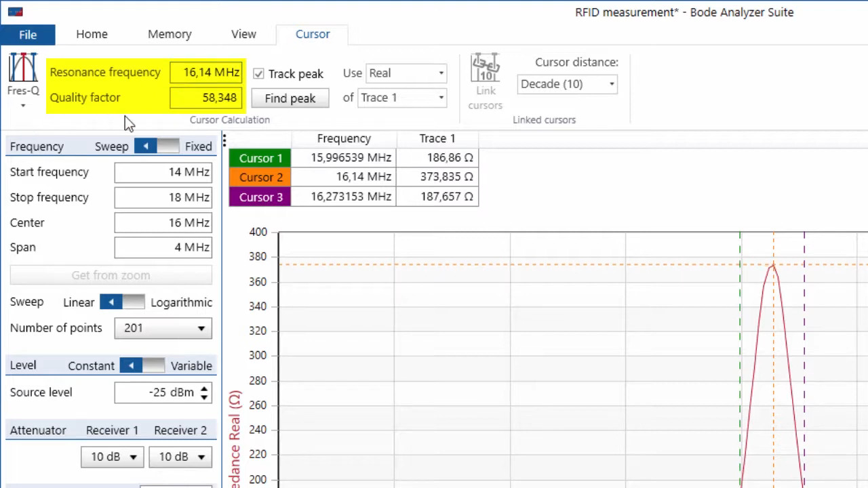Click the Start frequency input field
Viewport: 868px width, 488px height.
[163, 172]
